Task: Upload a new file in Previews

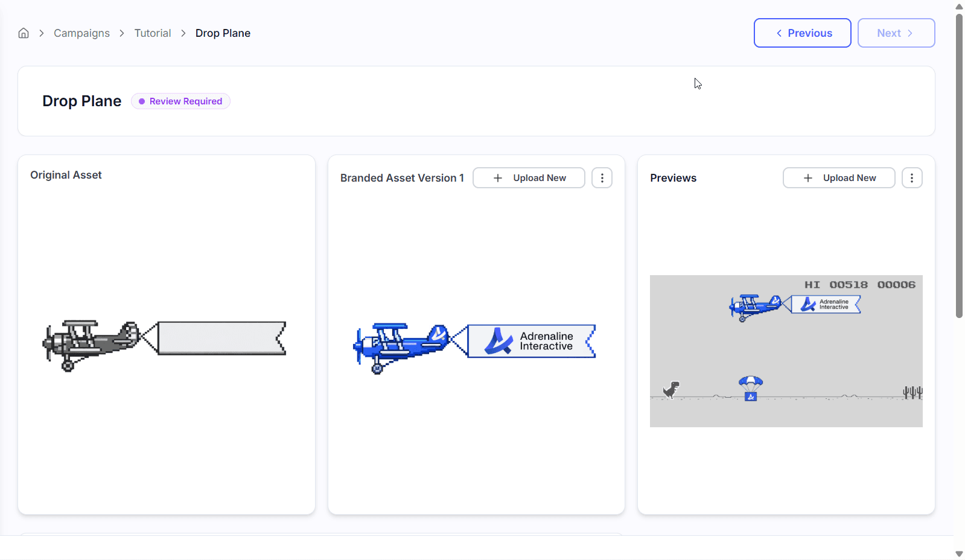Action: click(839, 178)
